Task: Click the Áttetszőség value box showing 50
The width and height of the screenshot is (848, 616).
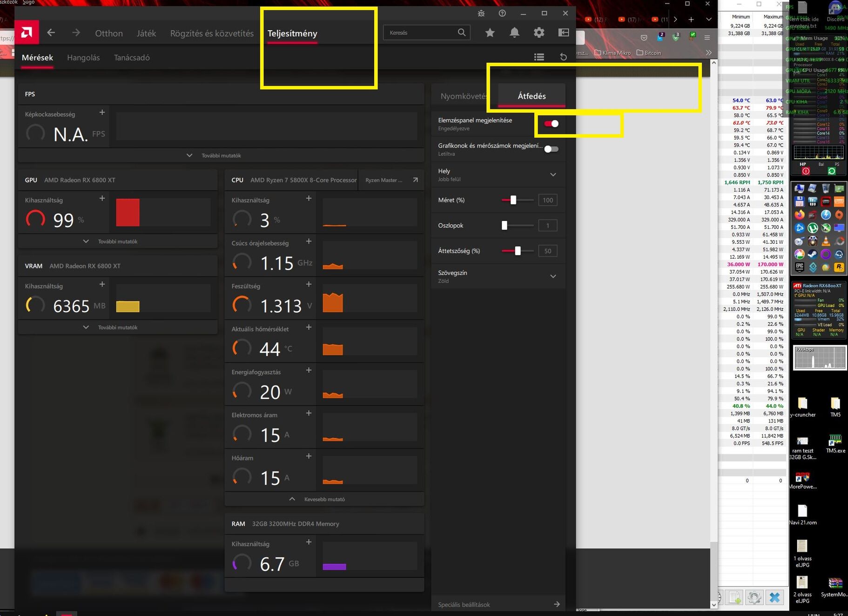Action: [547, 251]
